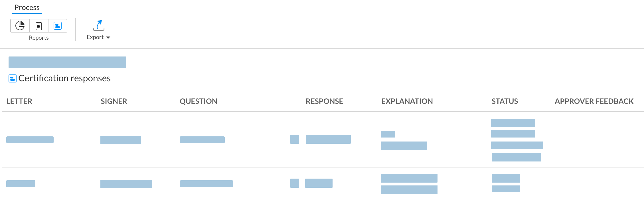Open the second row signer entry

[126, 184]
